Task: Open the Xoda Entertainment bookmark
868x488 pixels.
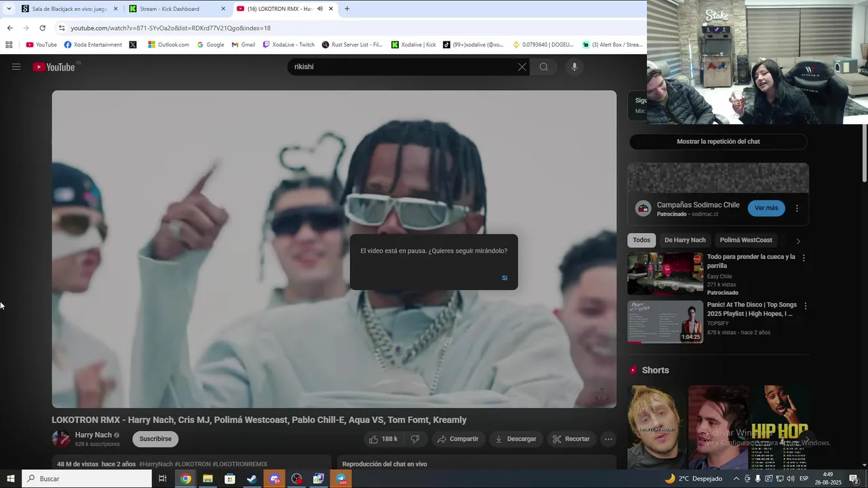Action: (x=93, y=45)
